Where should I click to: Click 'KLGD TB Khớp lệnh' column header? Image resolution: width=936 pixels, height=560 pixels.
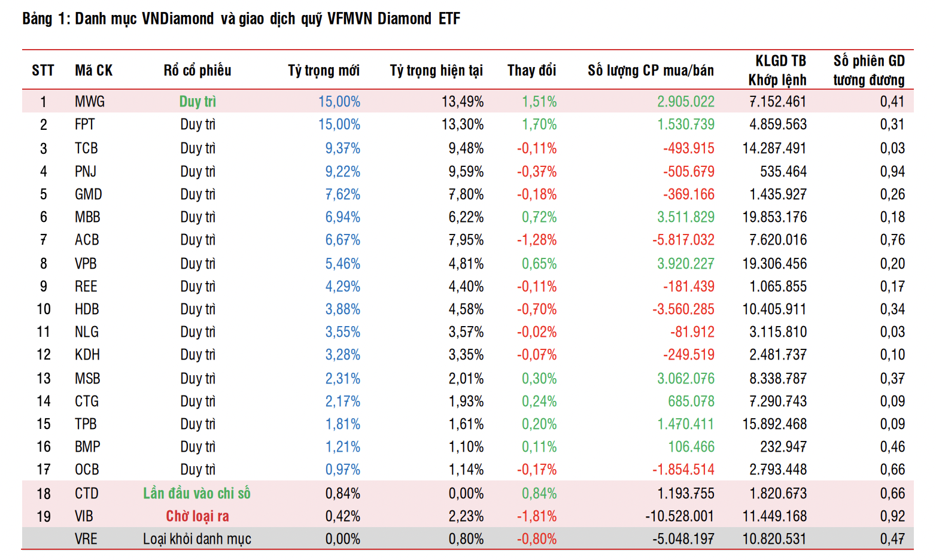point(778,71)
